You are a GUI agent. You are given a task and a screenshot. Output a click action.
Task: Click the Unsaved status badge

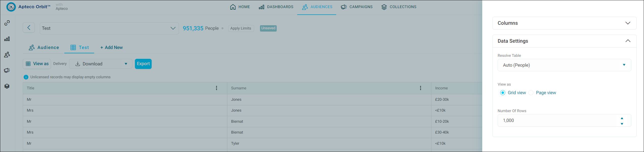coord(268,28)
